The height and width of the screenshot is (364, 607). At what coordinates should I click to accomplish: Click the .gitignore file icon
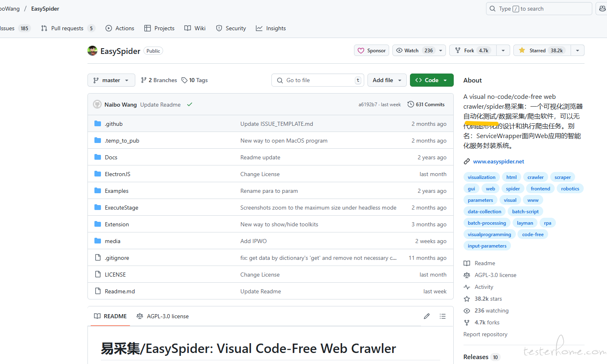coord(98,258)
